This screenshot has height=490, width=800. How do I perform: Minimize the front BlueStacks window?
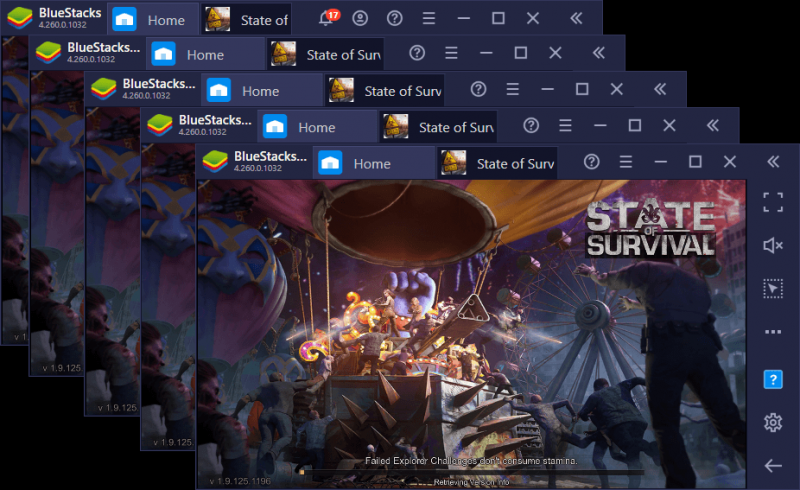[661, 162]
